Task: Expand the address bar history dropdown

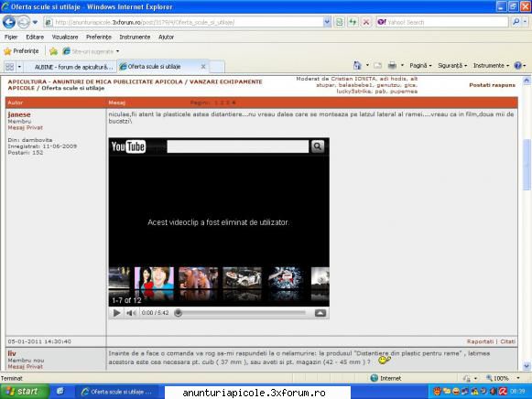Action: tap(327, 22)
